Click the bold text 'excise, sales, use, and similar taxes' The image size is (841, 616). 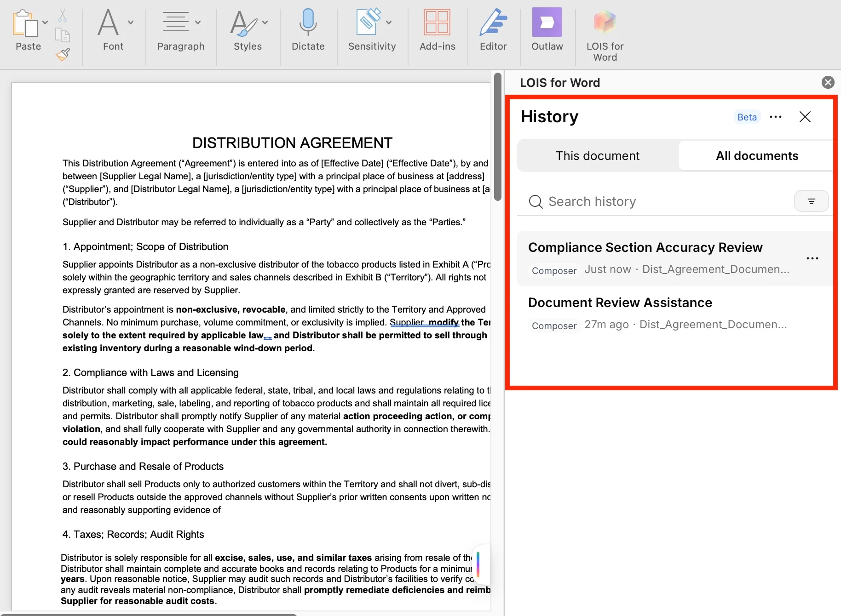coord(293,558)
